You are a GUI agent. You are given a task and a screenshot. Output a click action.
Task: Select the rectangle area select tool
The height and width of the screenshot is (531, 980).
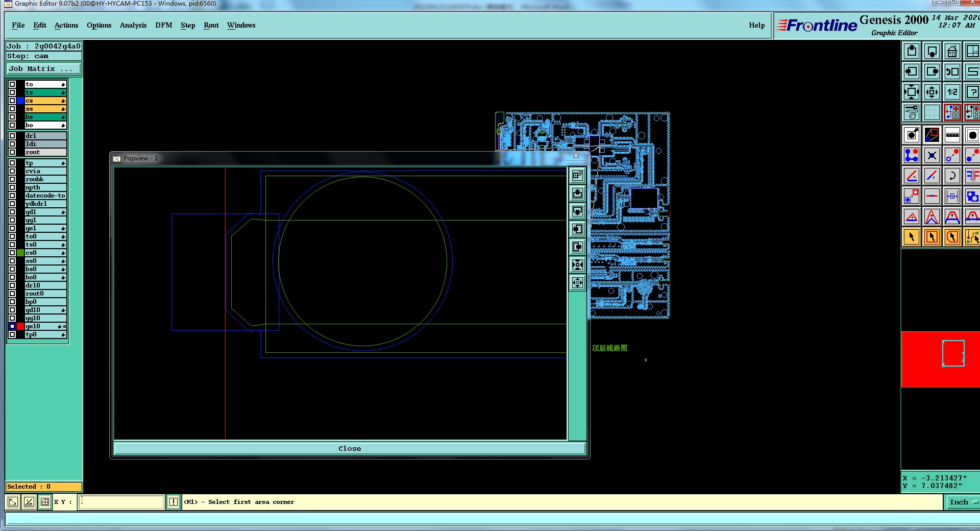(x=932, y=237)
